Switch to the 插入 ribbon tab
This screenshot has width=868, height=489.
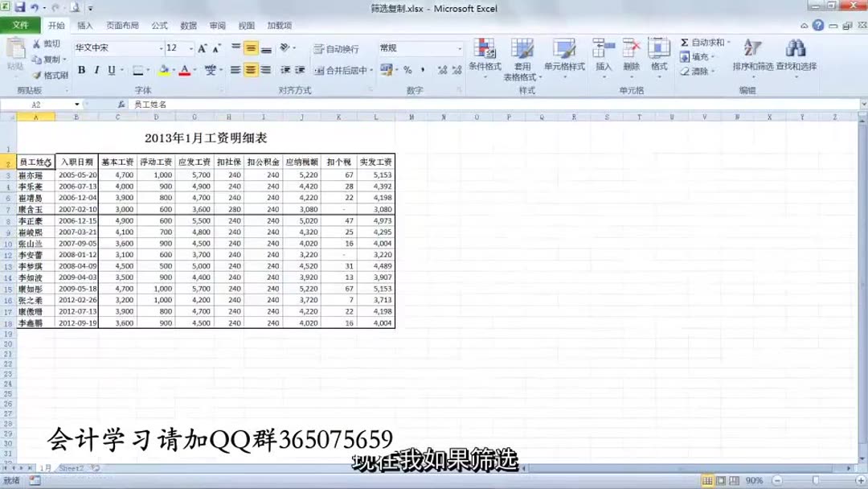87,25
